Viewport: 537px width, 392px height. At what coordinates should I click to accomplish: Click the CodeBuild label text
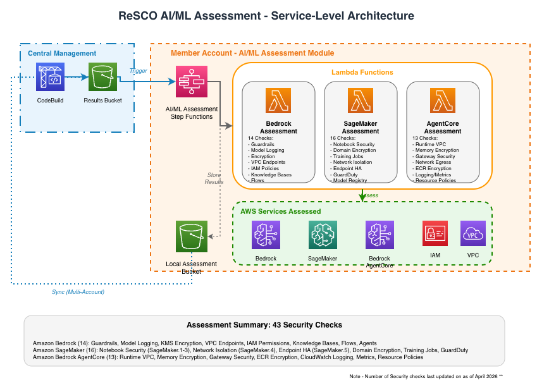(51, 101)
